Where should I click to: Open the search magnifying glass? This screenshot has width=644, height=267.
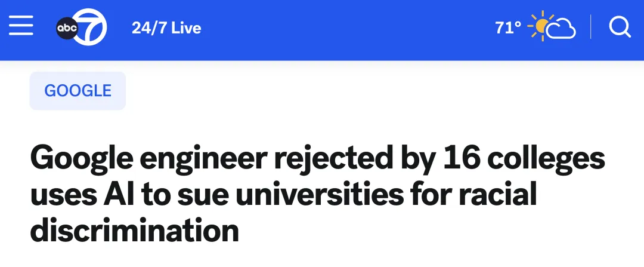[x=620, y=27]
